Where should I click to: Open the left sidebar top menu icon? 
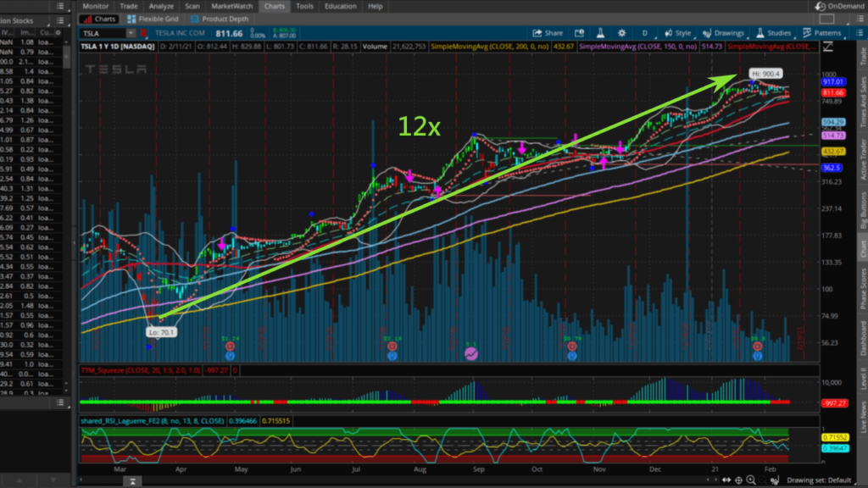point(60,6)
